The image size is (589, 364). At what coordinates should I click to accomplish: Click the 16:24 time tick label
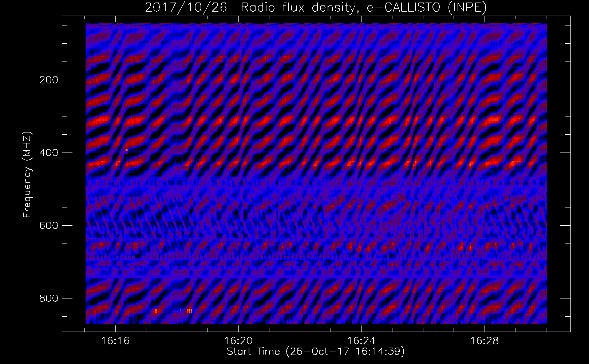(x=361, y=341)
